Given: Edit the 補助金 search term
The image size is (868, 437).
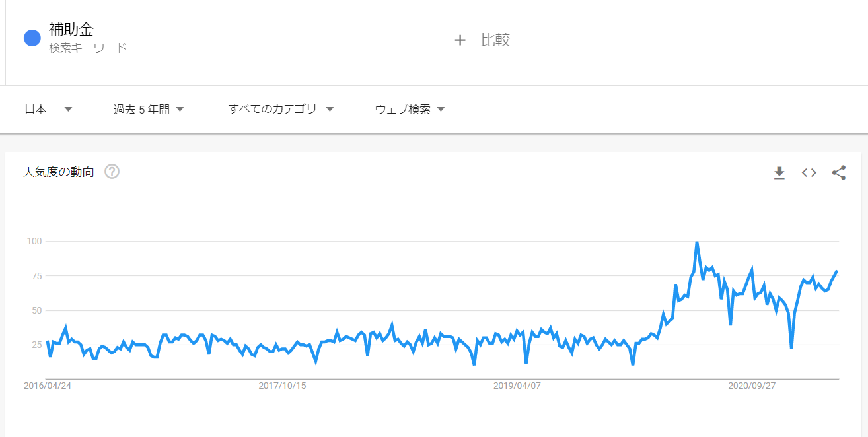Looking at the screenshot, I should (x=71, y=30).
